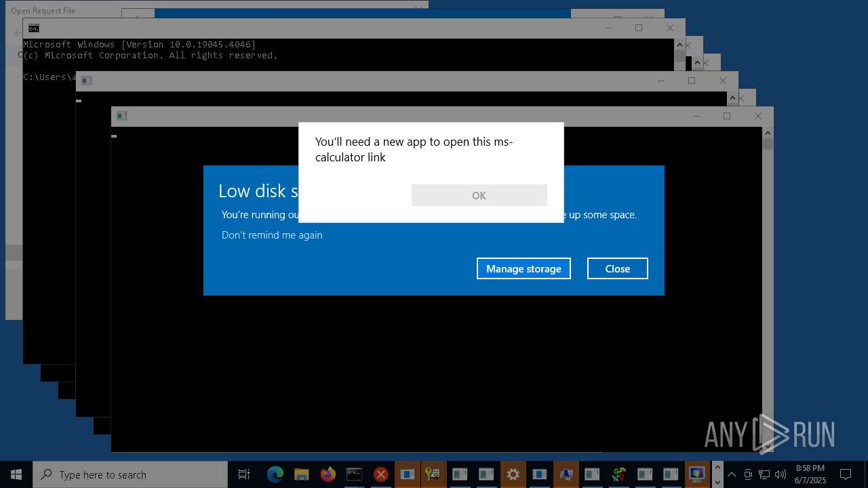Open the clock showing 8:58 PM
The image size is (868, 488).
pyautogui.click(x=810, y=474)
